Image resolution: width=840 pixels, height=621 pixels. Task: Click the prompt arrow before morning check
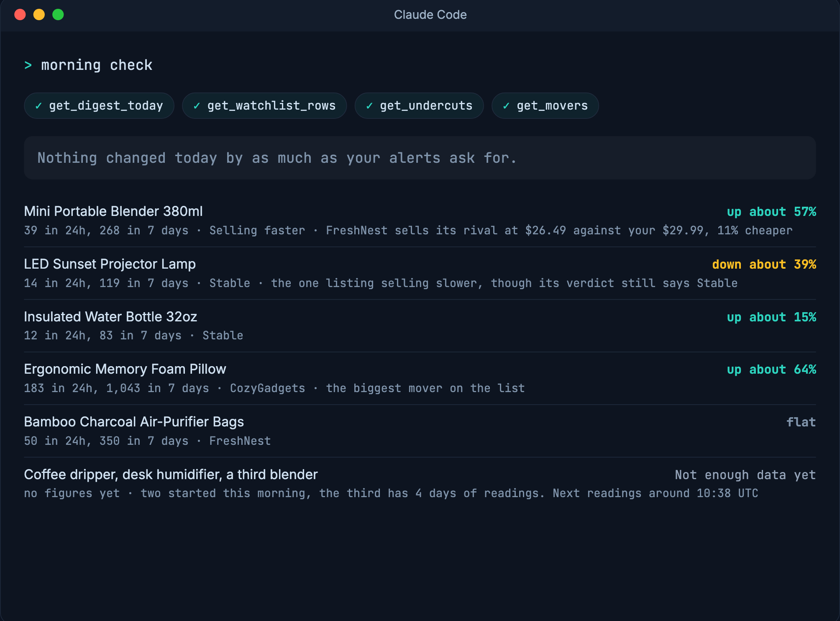pyautogui.click(x=28, y=65)
